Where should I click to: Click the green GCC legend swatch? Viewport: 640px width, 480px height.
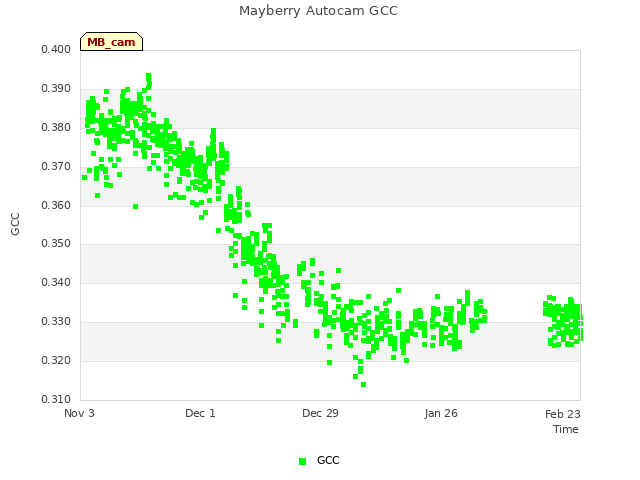(x=302, y=461)
